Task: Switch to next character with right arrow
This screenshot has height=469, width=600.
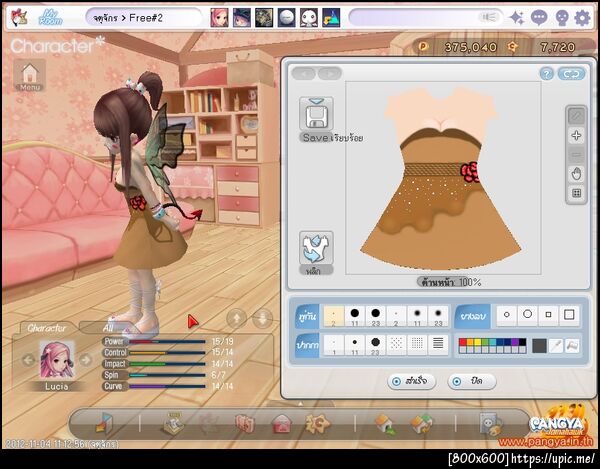Action: [86, 360]
